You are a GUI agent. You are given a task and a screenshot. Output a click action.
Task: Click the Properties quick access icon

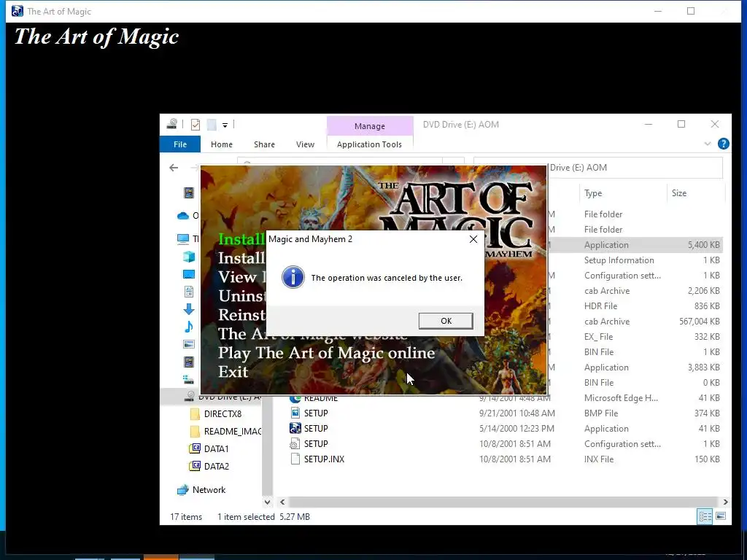(x=196, y=125)
